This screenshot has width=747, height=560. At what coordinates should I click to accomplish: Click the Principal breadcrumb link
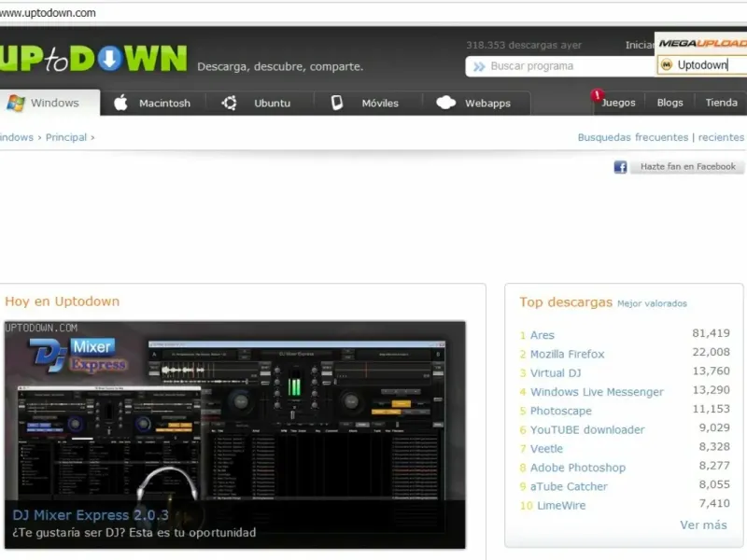(x=66, y=137)
